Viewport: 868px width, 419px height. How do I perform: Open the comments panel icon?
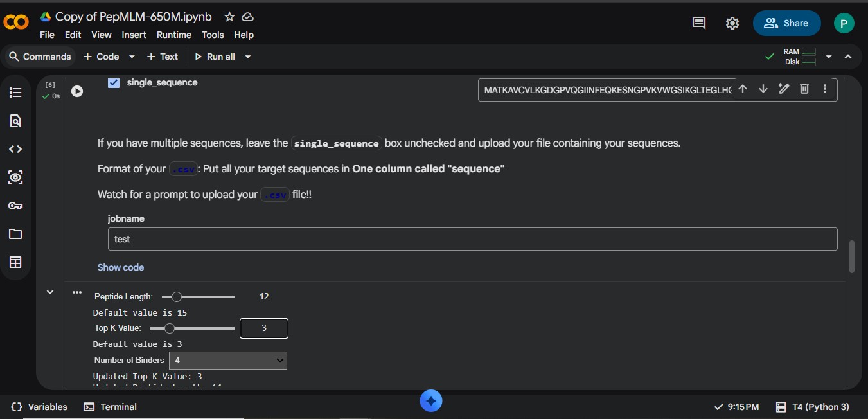pyautogui.click(x=698, y=23)
